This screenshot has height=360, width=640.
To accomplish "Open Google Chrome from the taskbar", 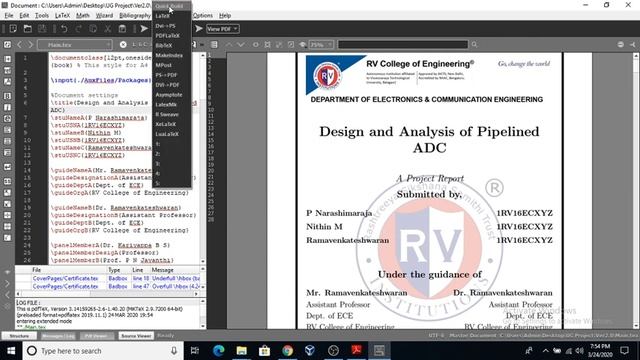I will point(287,351).
